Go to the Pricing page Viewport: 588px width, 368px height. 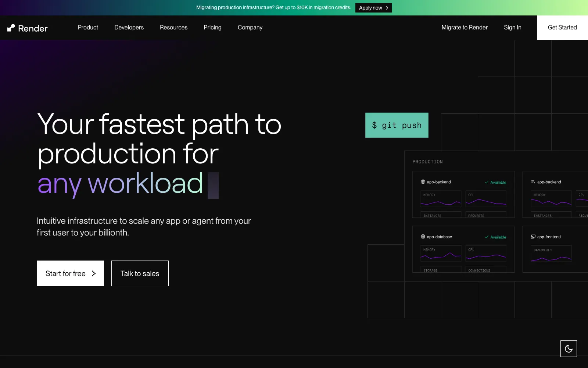pos(212,27)
